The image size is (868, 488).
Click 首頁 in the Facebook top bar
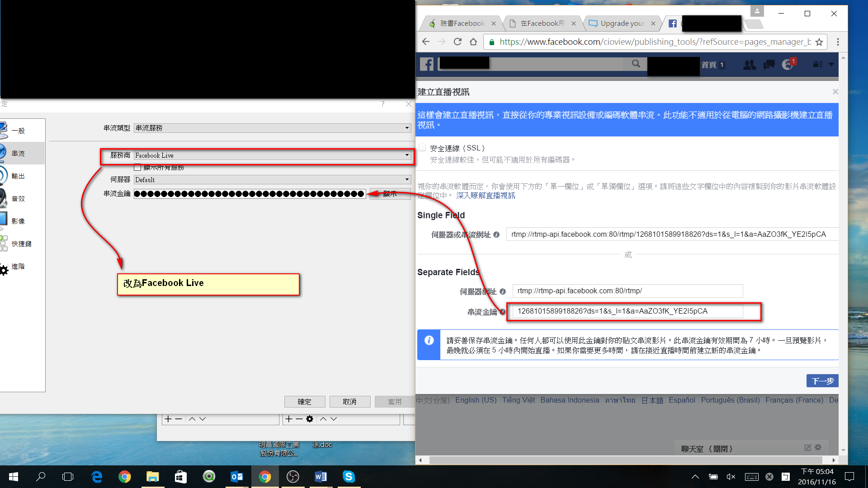(x=708, y=65)
